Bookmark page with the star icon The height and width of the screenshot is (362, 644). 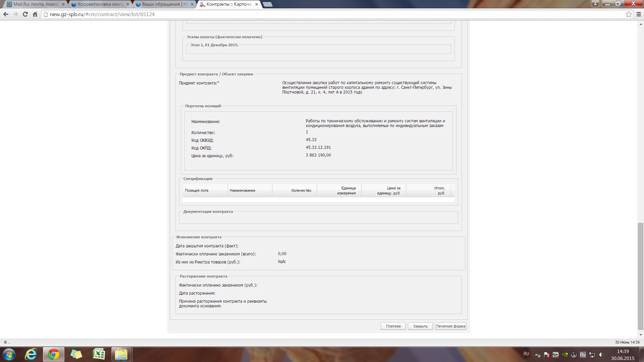629,14
